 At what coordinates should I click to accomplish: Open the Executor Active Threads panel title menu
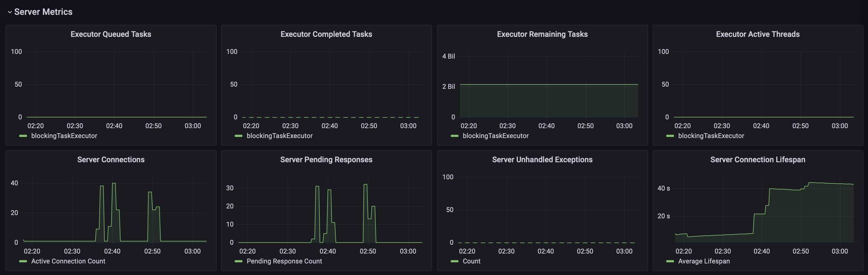click(x=758, y=34)
